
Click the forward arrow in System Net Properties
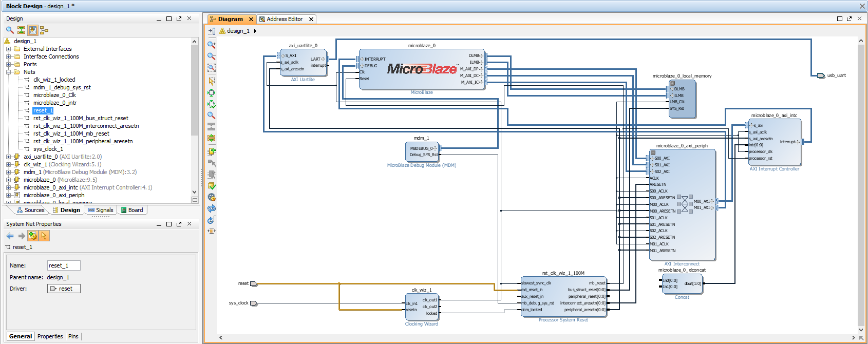[x=22, y=236]
